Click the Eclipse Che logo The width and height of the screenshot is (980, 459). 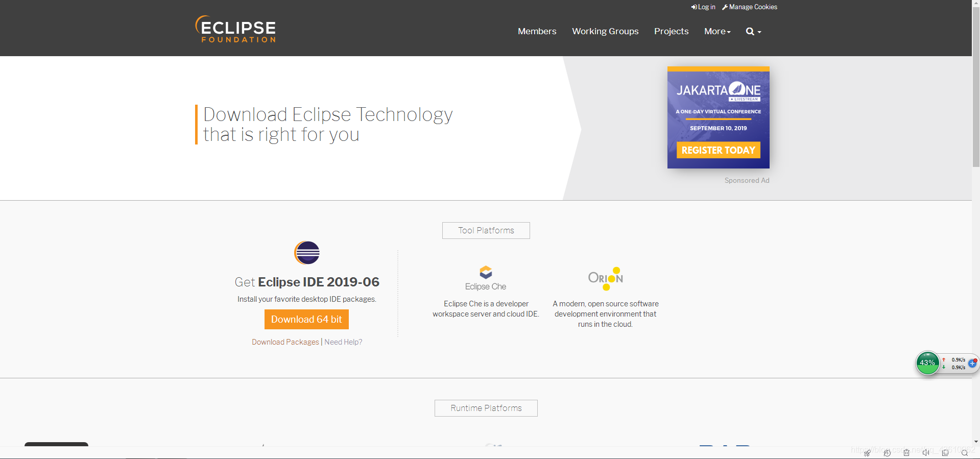click(486, 278)
